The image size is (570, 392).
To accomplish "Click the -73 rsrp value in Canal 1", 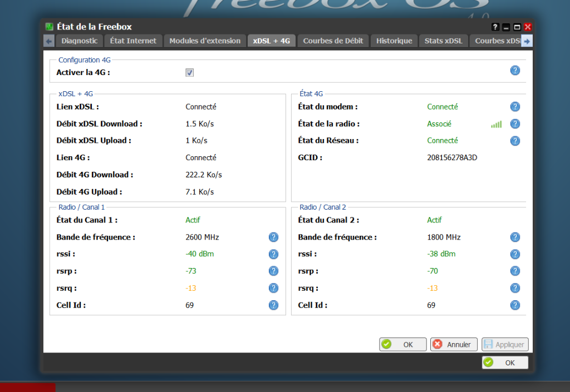I will tap(191, 271).
